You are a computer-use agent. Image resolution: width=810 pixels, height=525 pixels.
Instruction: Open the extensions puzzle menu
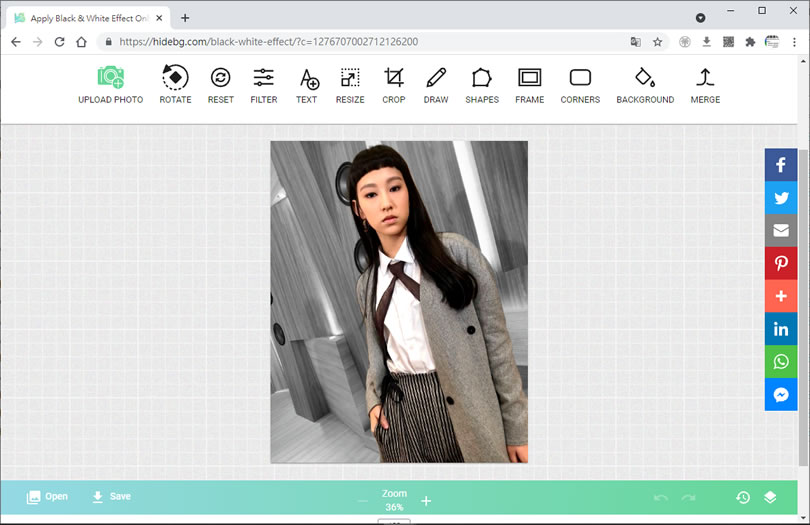coord(750,42)
